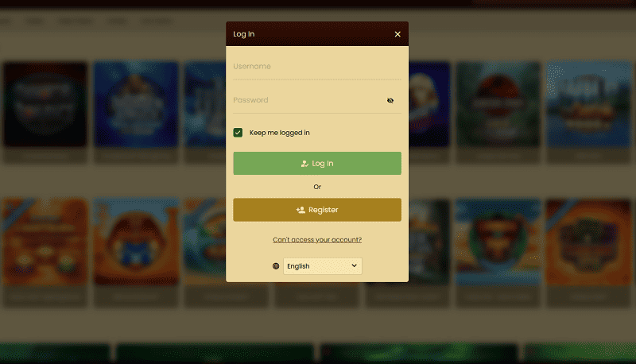Toggle password visibility eye icon
636x364 pixels.
tap(390, 100)
